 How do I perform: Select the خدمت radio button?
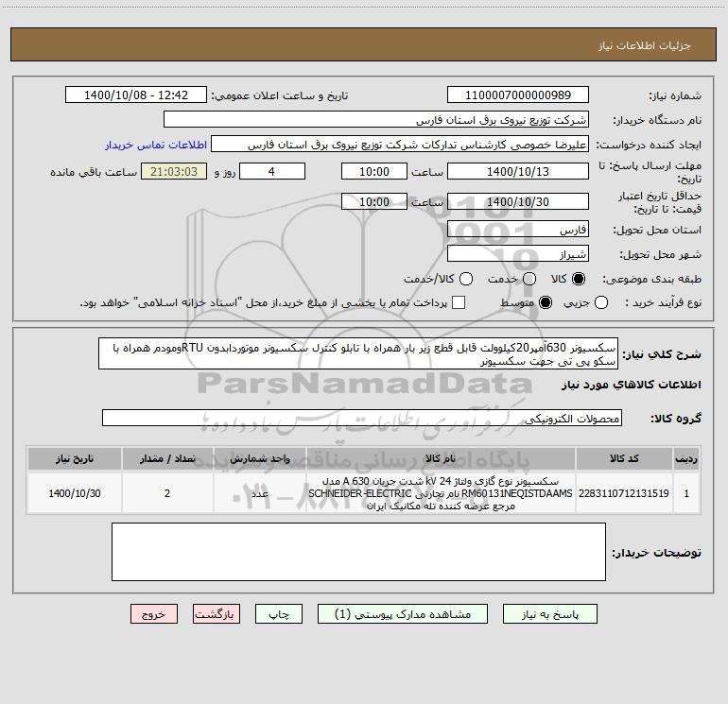pos(529,279)
